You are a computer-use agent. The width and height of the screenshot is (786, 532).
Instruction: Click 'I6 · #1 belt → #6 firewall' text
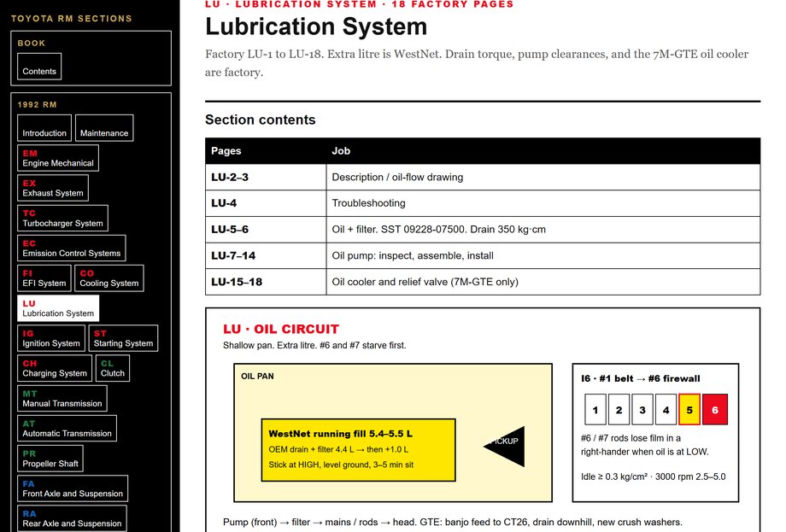tap(641, 378)
